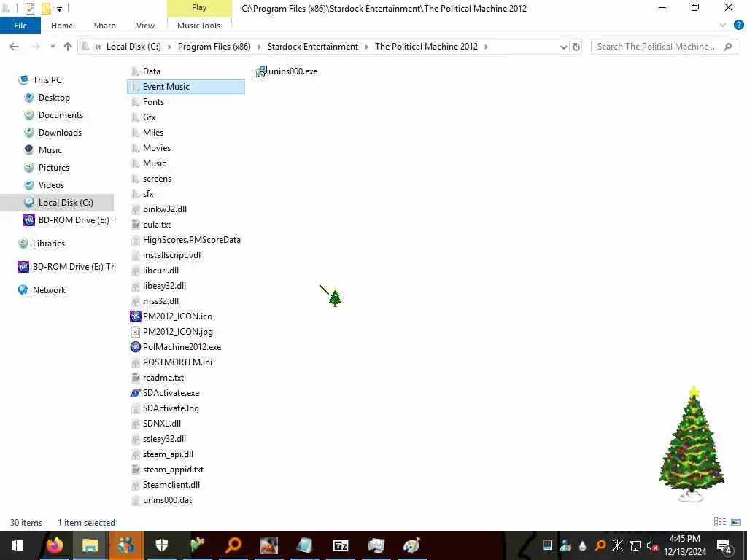747x560 pixels.
Task: Switch to the Home ribbon tab
Action: click(62, 26)
